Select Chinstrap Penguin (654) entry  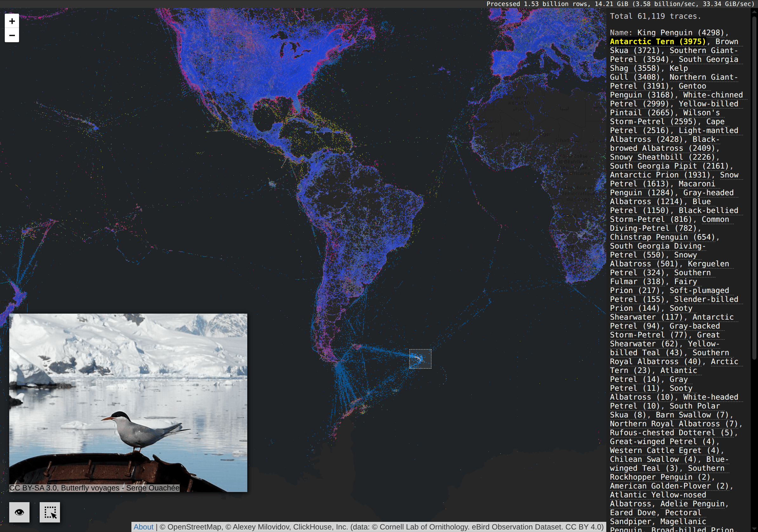pos(662,237)
